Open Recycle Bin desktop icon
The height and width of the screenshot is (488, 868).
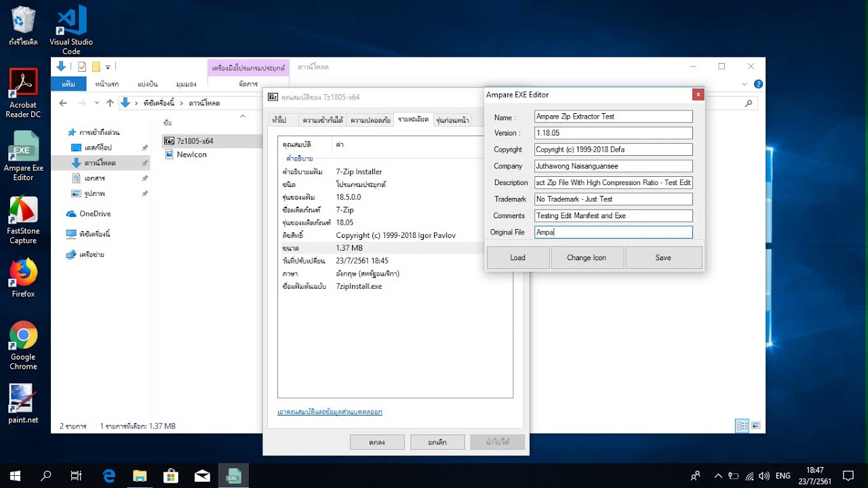(23, 26)
